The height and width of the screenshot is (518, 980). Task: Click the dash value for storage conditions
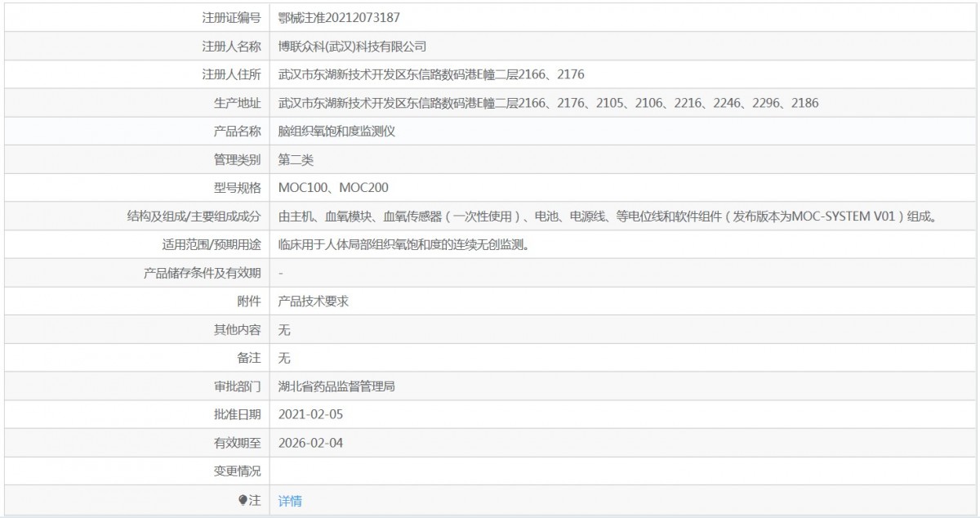[x=281, y=273]
